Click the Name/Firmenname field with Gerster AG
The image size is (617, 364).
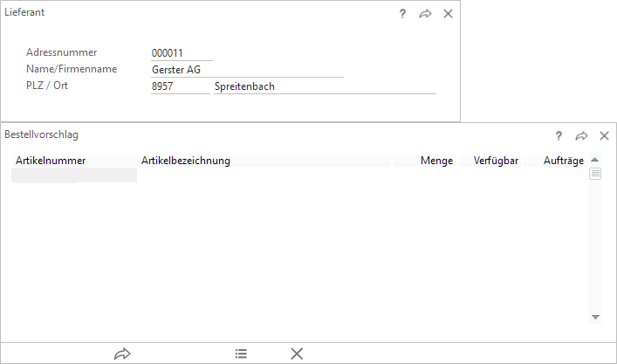pos(246,70)
